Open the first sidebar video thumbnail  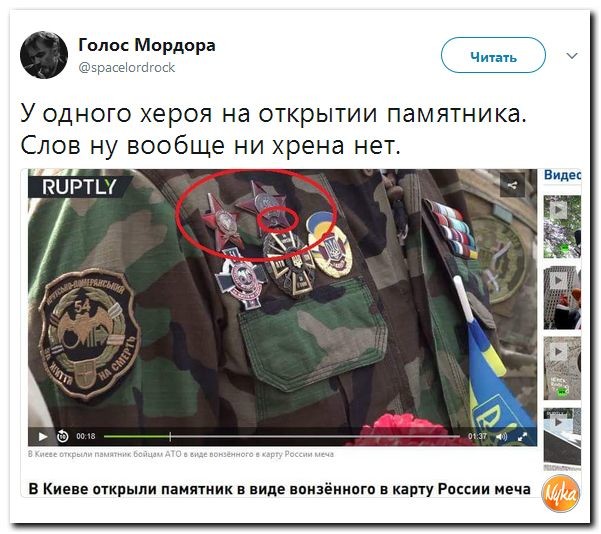click(x=562, y=227)
